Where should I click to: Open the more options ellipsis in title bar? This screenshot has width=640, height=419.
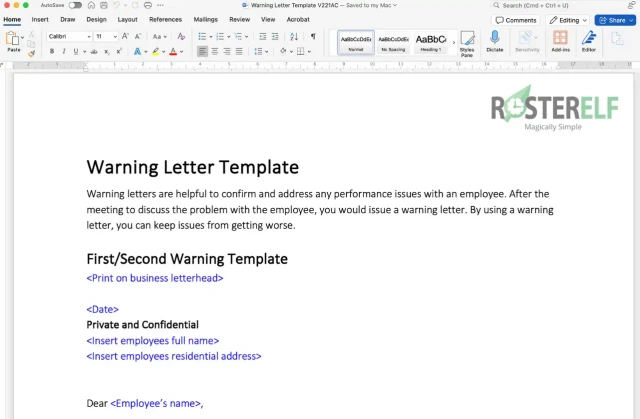click(160, 5)
